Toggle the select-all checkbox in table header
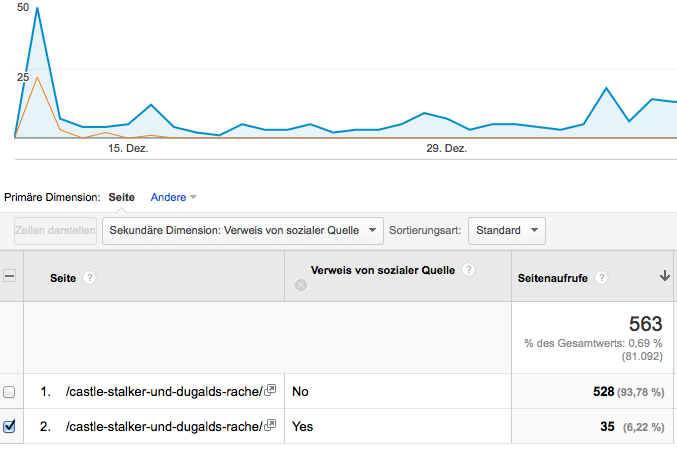The width and height of the screenshot is (677, 451). 9,275
